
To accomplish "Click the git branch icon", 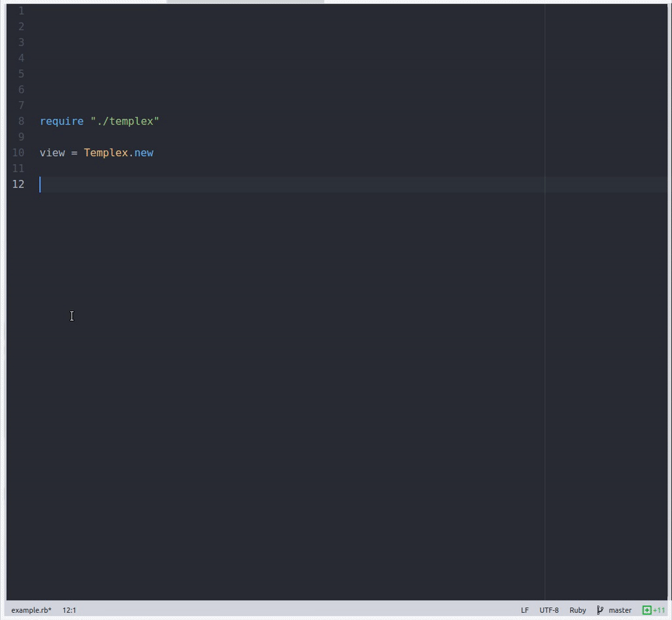I will 600,610.
